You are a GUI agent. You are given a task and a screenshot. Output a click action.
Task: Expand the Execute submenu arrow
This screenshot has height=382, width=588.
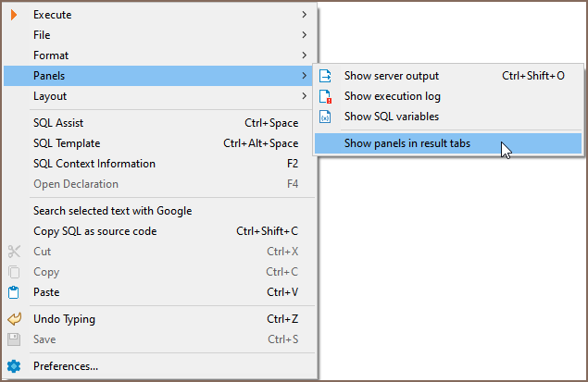coord(304,15)
